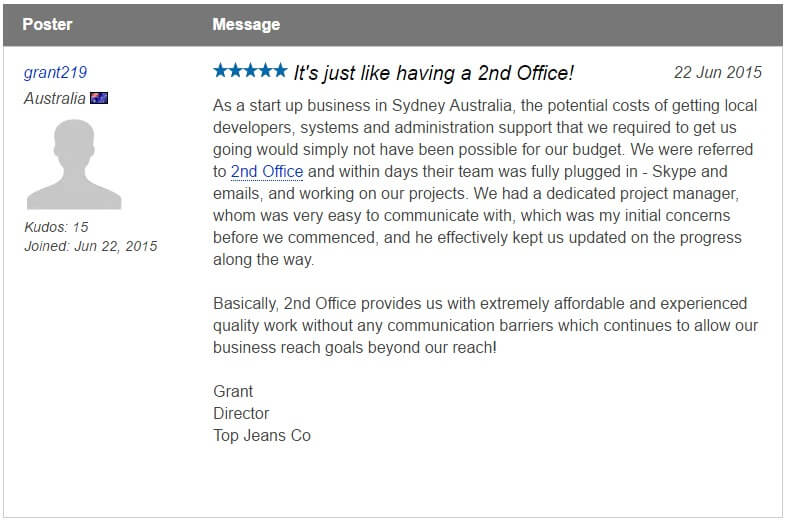Click the Grant name in signature
The height and width of the screenshot is (523, 791).
click(233, 391)
